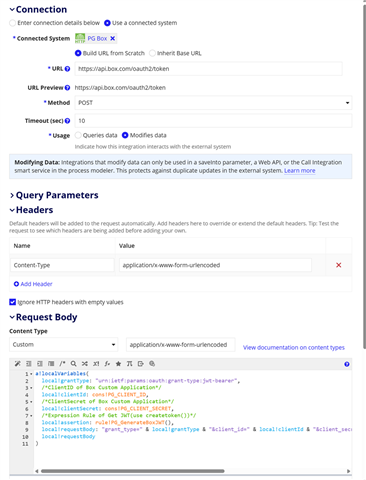Open the Custom content type dropdown
The image size is (366, 480).
click(x=64, y=344)
